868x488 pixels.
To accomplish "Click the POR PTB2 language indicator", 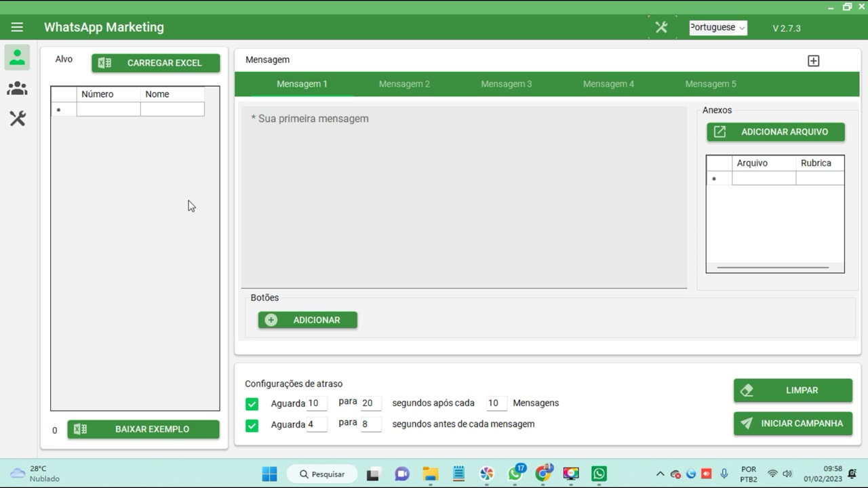I will (749, 474).
